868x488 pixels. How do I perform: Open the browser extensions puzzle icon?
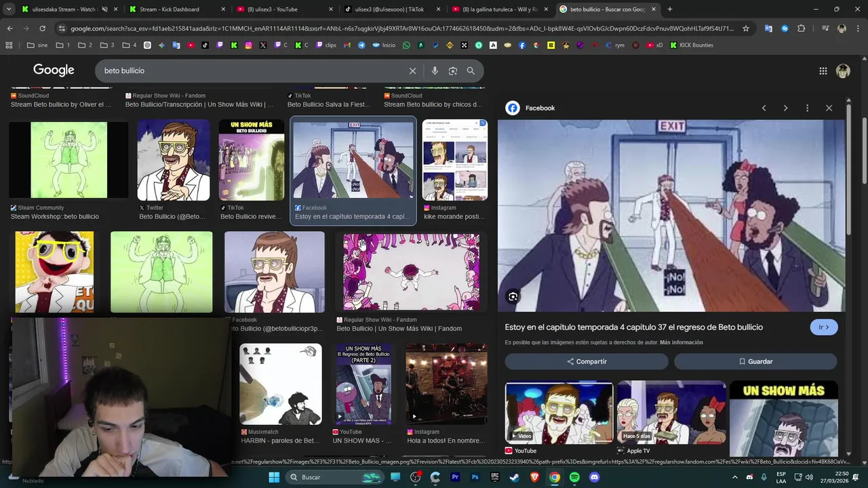pos(802,28)
